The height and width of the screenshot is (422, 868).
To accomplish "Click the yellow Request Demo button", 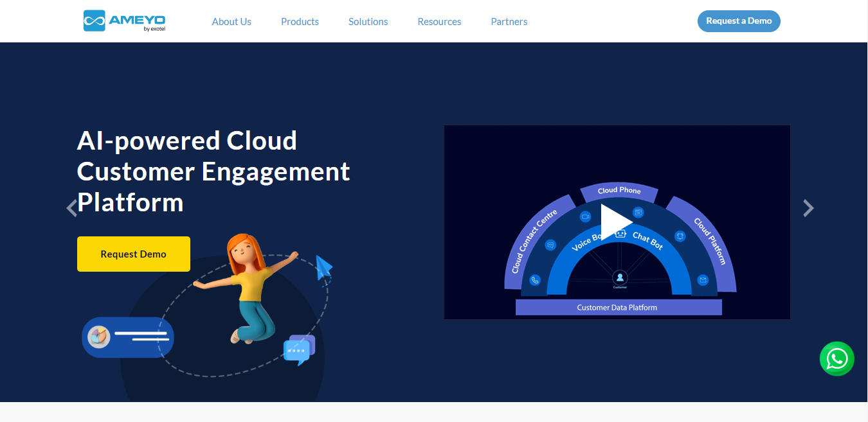I will pyautogui.click(x=134, y=254).
